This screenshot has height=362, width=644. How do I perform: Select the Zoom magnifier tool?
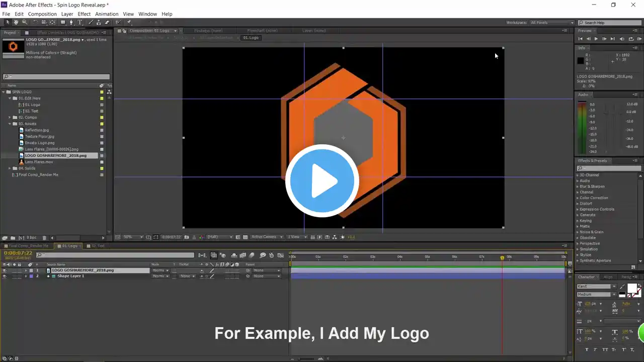(25, 22)
